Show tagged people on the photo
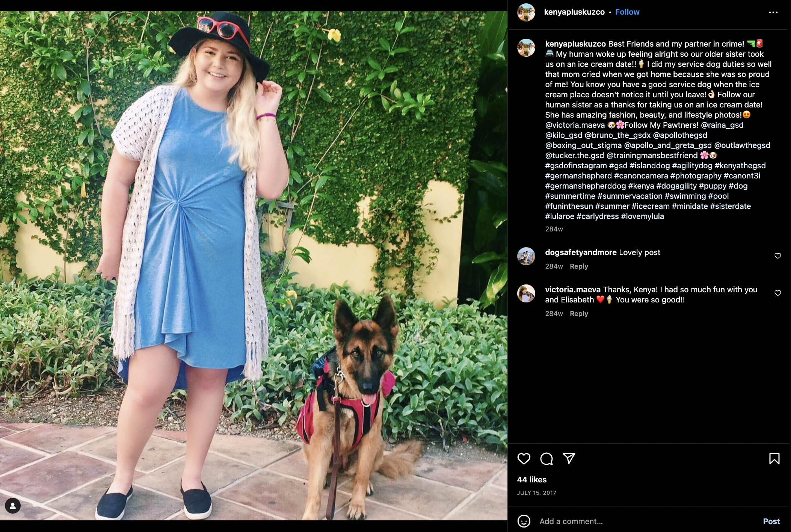791x532 pixels. 13,506
